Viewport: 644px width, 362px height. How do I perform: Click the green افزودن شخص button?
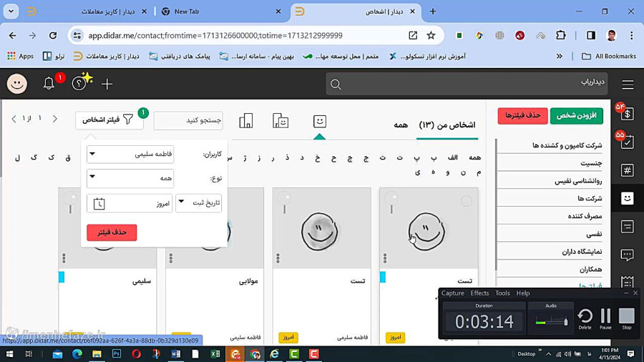click(x=576, y=116)
